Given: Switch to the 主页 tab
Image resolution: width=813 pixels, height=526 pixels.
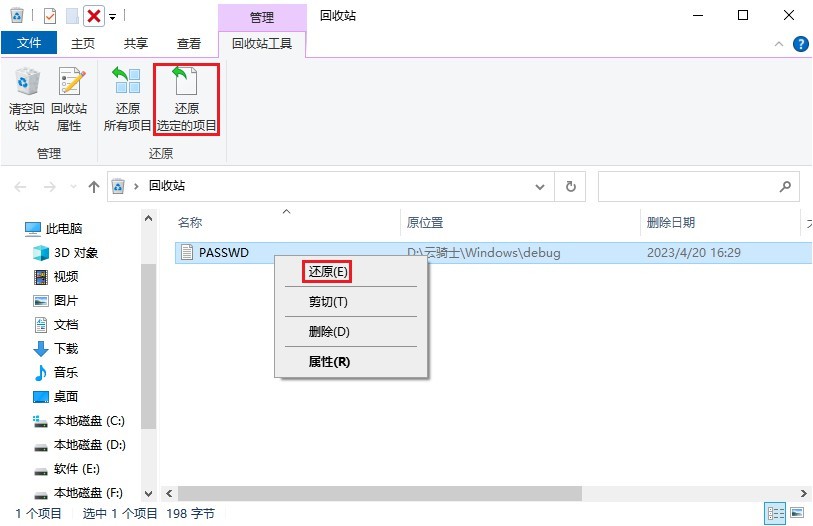Looking at the screenshot, I should [83, 43].
